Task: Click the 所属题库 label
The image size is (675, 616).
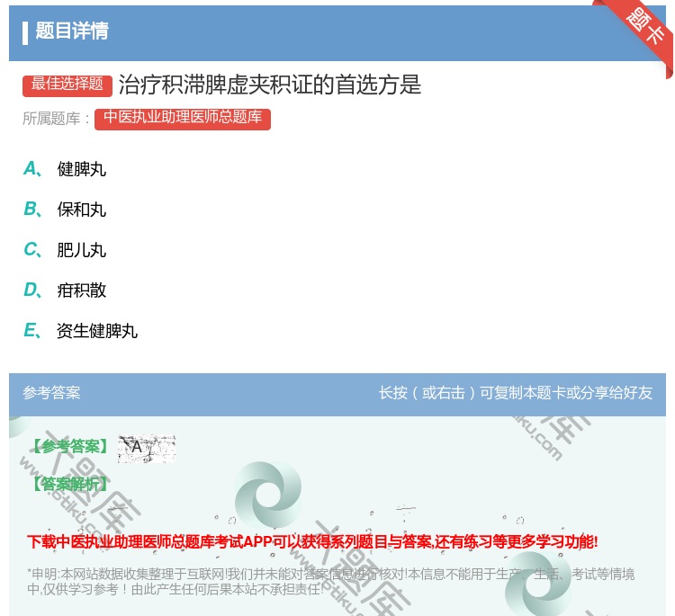Action: [56, 119]
